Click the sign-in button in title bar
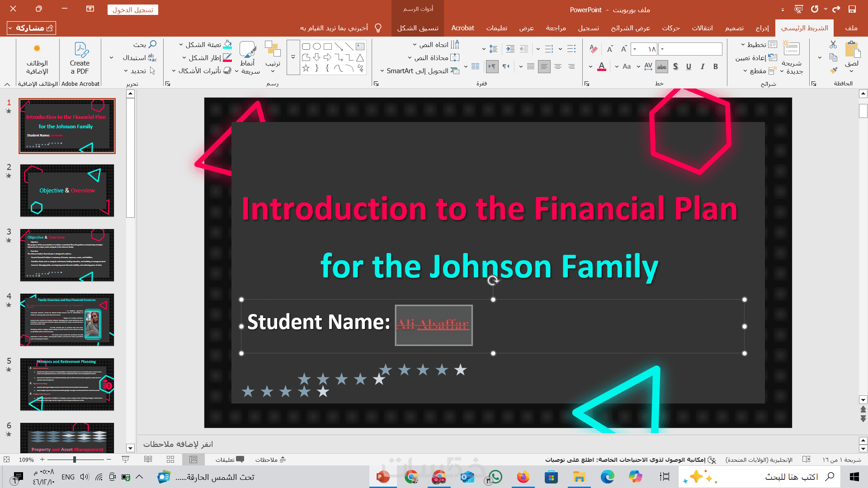This screenshot has width=868, height=488. point(133,10)
